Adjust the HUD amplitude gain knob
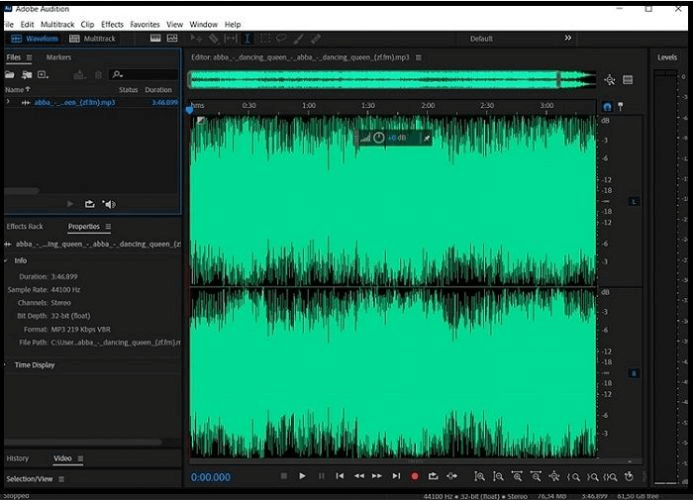The image size is (693, 500). 379,137
